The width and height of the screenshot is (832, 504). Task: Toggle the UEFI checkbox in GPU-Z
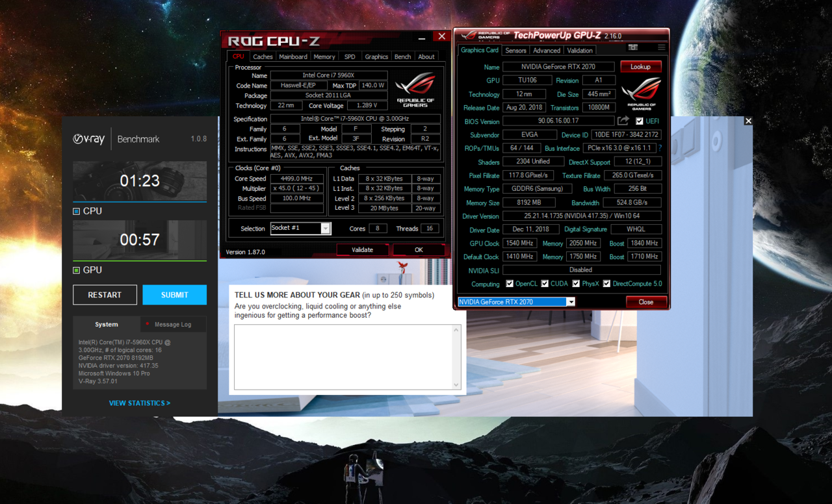pyautogui.click(x=640, y=121)
